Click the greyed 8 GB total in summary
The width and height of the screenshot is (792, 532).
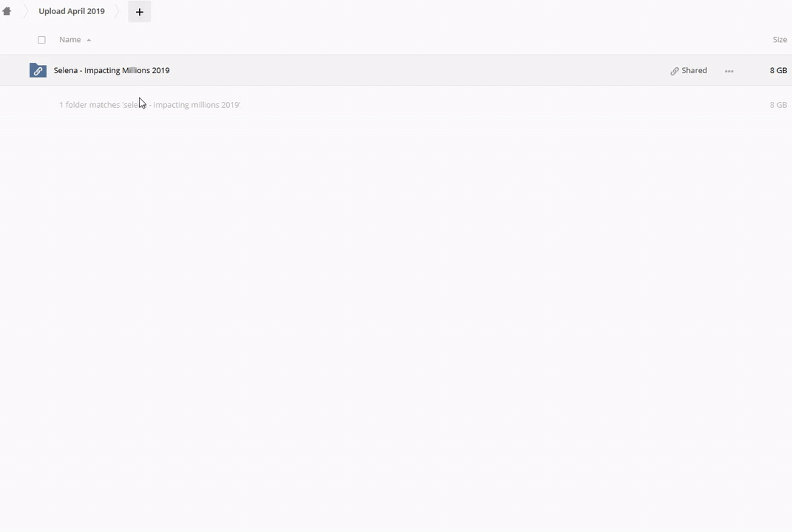[778, 105]
